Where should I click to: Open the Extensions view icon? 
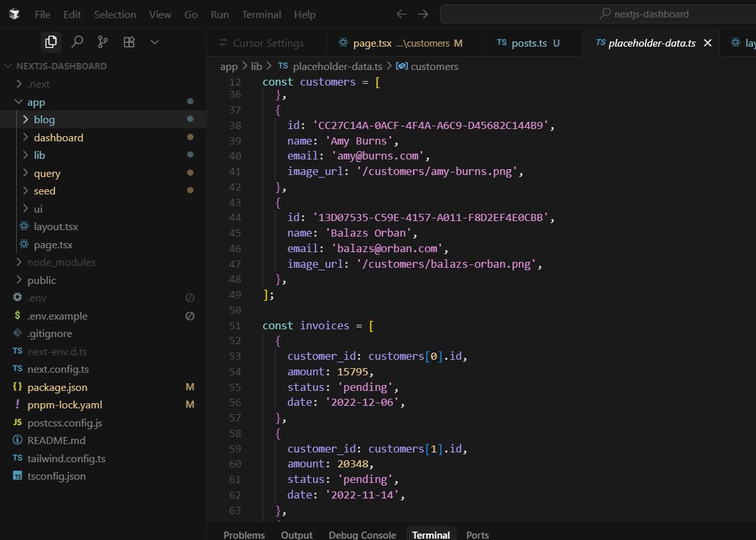click(x=129, y=42)
